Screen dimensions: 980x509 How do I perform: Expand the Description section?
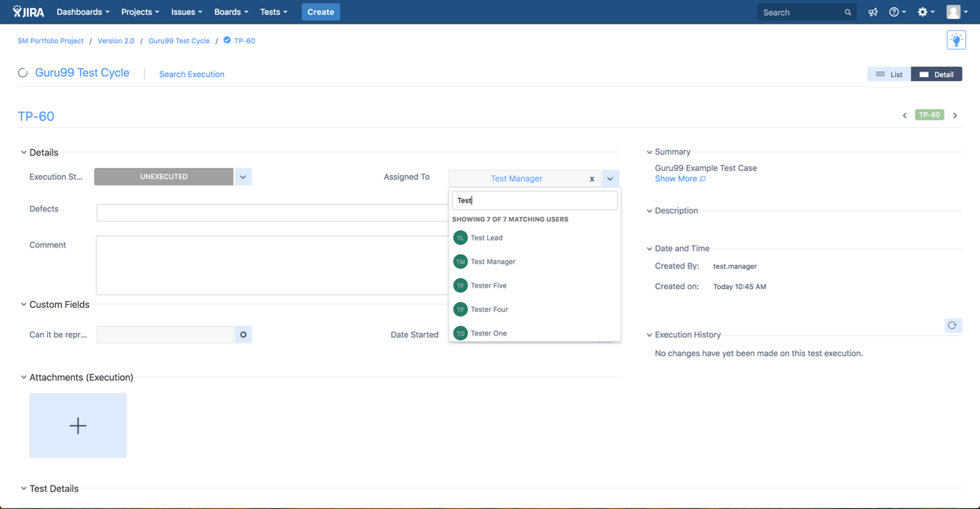[650, 211]
